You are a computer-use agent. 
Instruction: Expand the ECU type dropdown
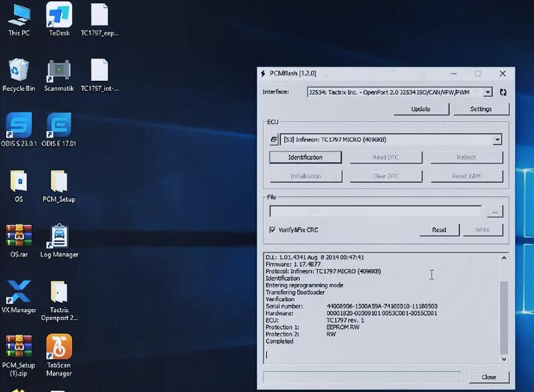tap(497, 140)
